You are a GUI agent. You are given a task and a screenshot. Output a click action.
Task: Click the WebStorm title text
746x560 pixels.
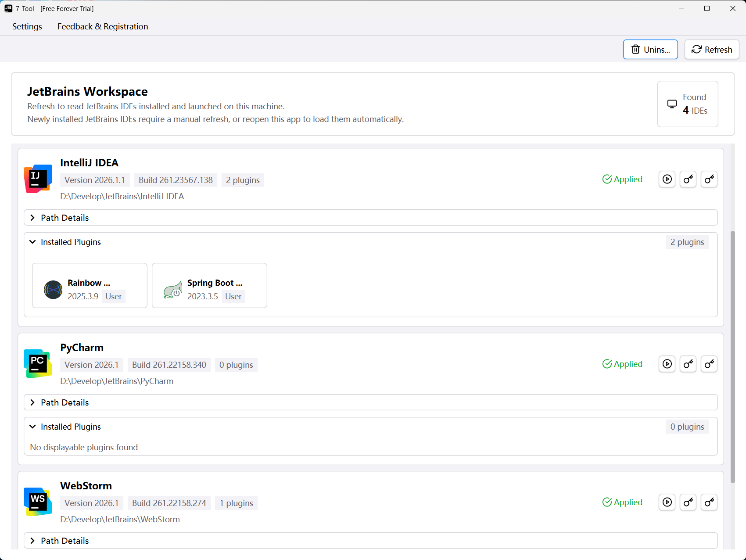86,486
